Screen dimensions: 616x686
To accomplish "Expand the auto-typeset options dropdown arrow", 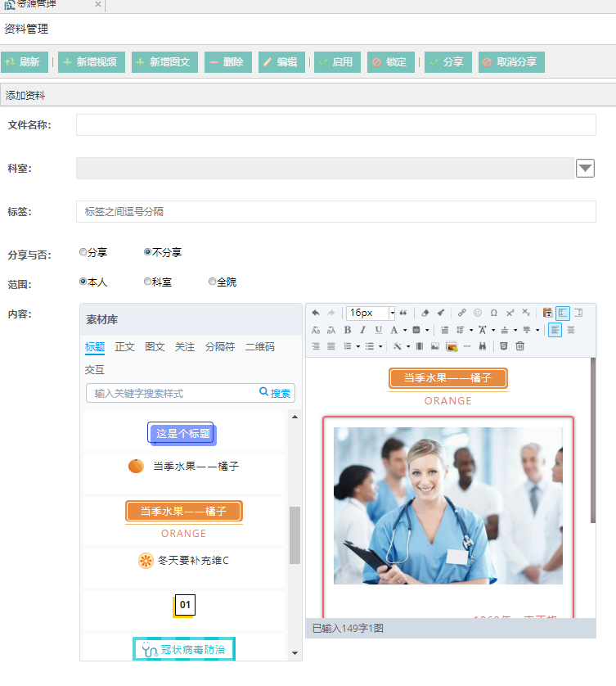I will click(x=408, y=346).
